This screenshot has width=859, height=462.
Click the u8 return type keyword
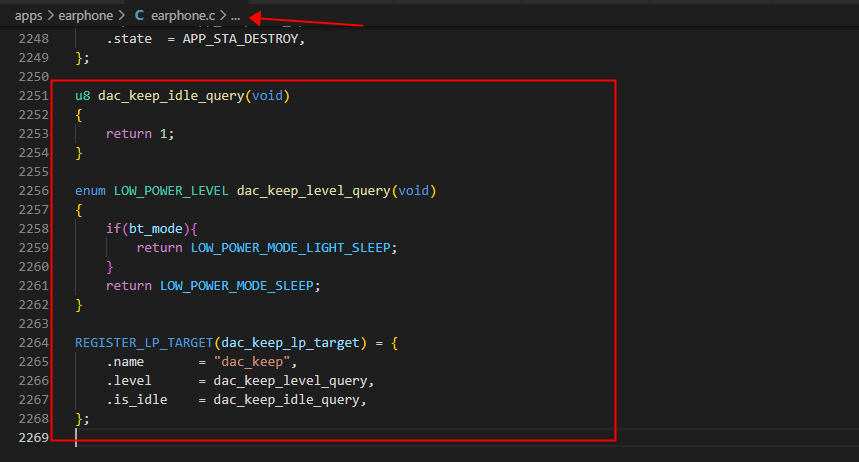click(x=83, y=96)
